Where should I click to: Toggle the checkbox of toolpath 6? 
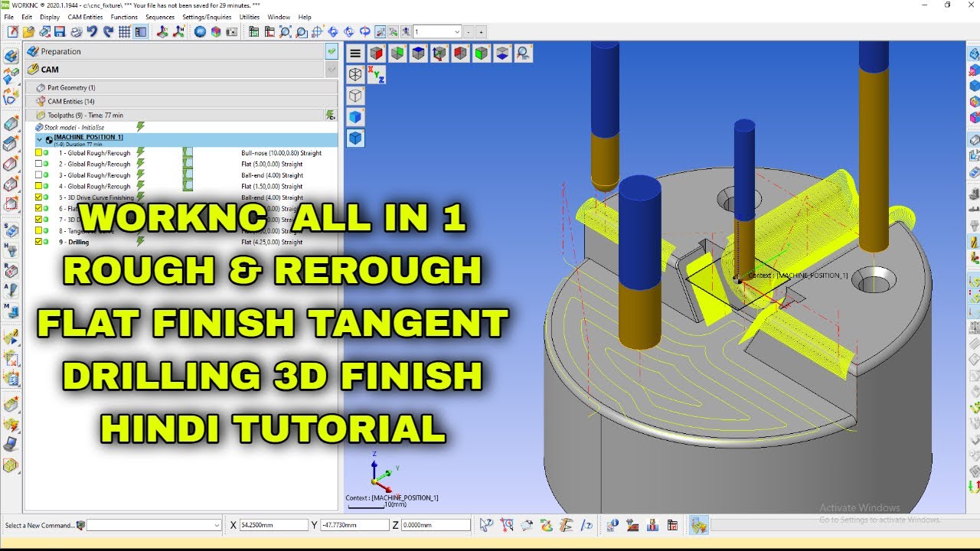pos(38,208)
